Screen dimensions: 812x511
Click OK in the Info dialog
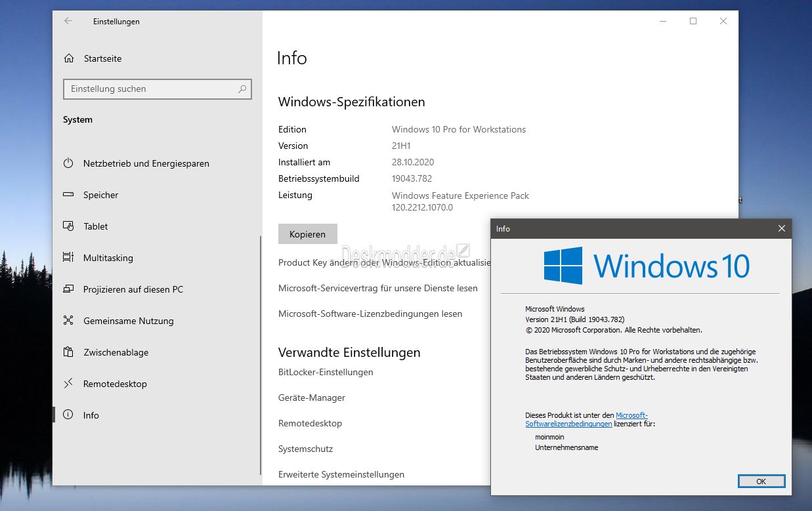pyautogui.click(x=761, y=481)
